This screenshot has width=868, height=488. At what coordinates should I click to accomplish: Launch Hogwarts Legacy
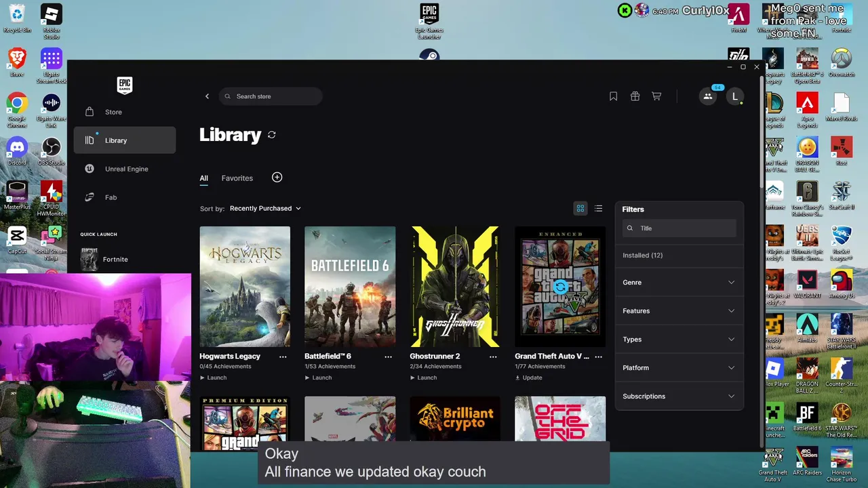[x=214, y=378]
